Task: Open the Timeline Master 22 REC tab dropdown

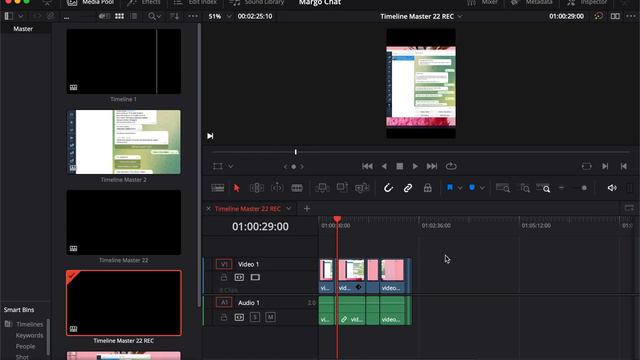Action: (289, 209)
